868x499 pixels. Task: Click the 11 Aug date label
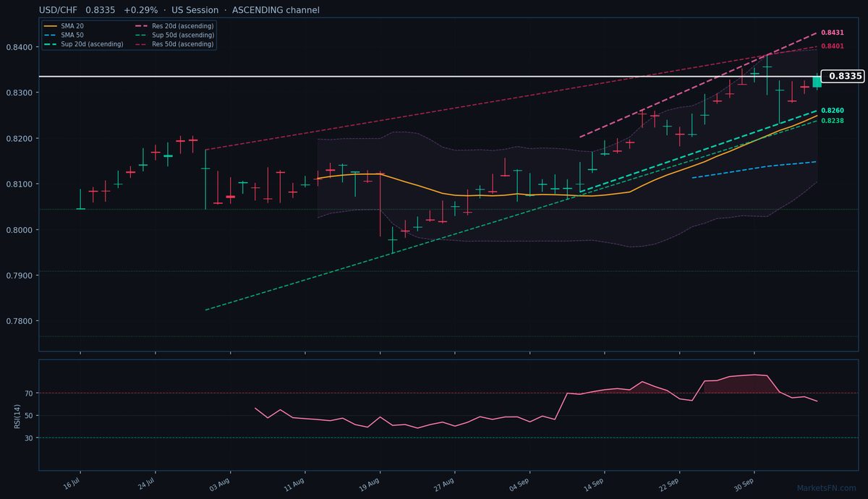296,483
